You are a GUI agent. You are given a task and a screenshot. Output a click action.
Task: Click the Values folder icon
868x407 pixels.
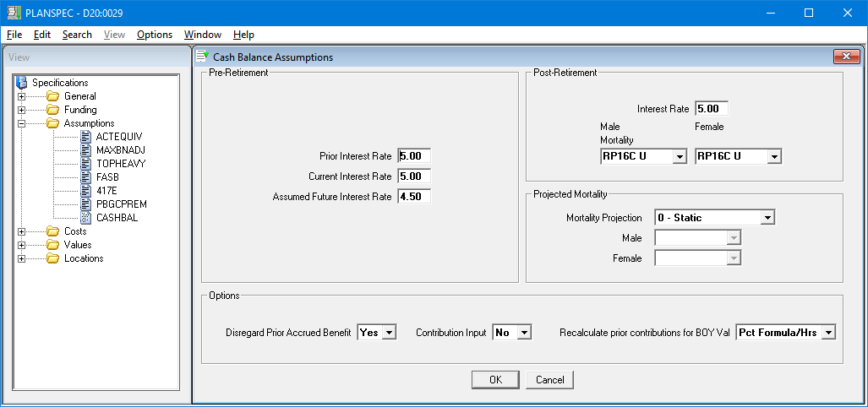coord(52,244)
